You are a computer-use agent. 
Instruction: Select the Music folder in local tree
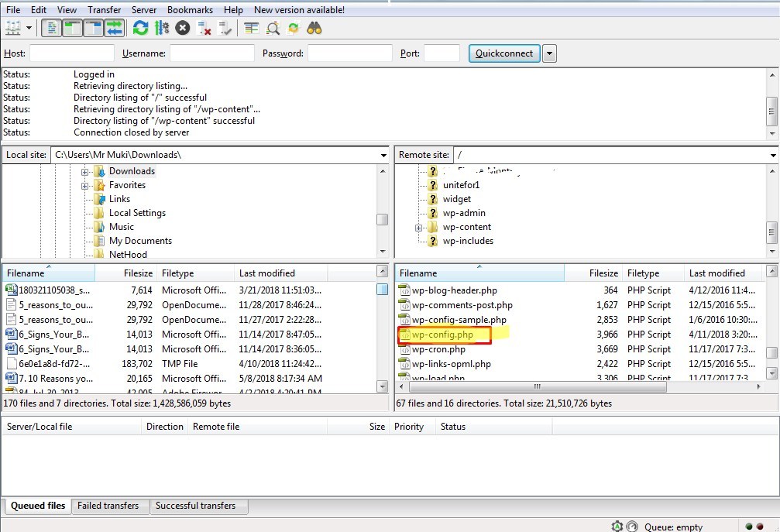(122, 227)
